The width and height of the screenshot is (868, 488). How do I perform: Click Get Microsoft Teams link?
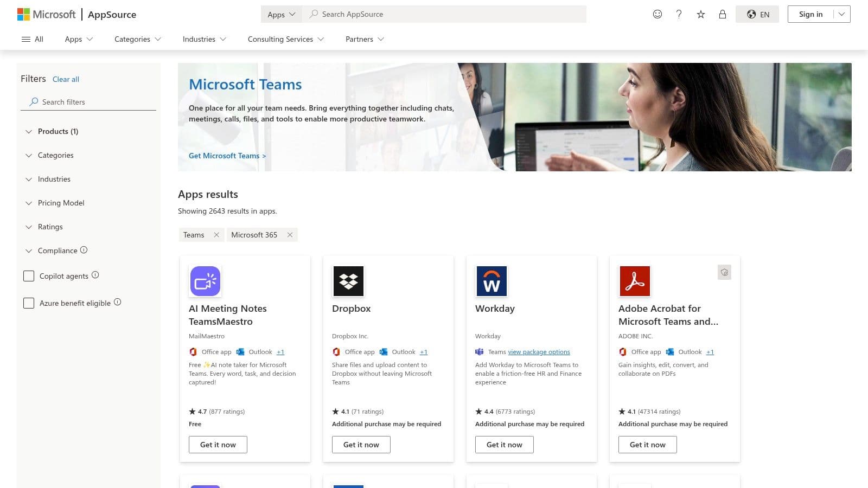pos(227,156)
